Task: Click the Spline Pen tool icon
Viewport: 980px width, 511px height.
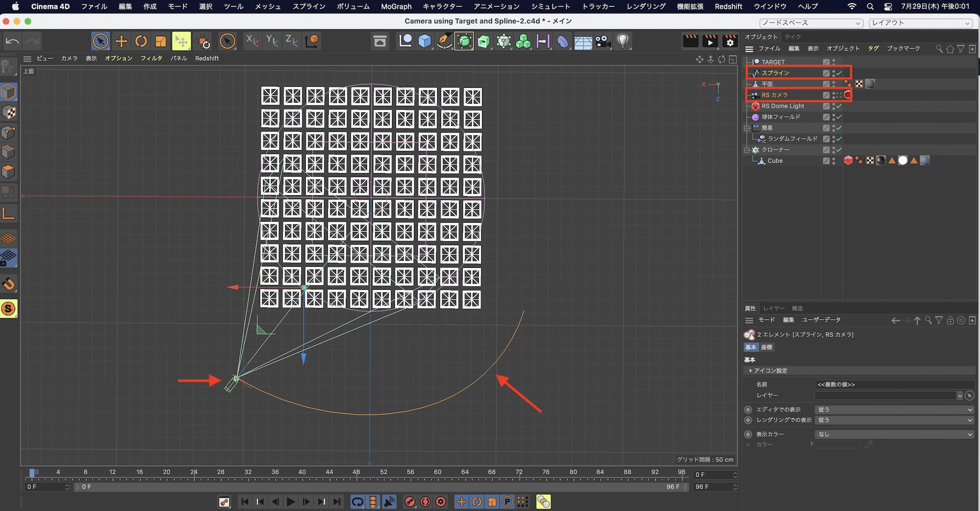Action: [444, 41]
